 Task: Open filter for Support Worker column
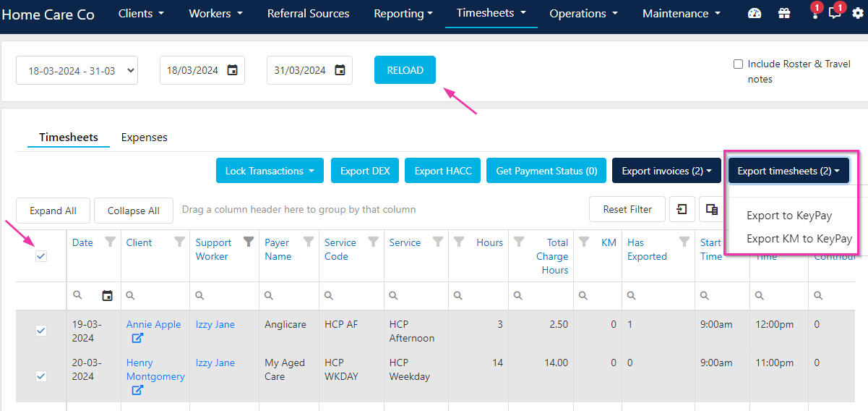coord(248,242)
